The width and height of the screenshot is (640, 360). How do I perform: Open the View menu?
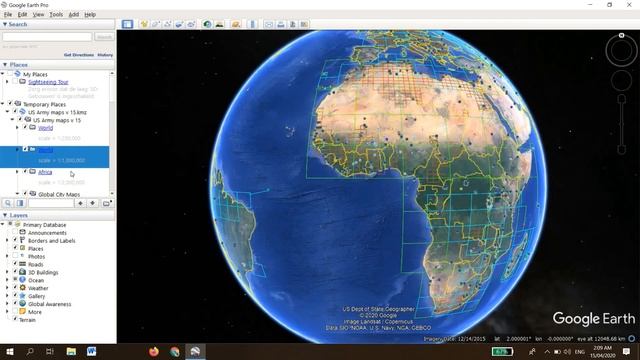[x=38, y=14]
